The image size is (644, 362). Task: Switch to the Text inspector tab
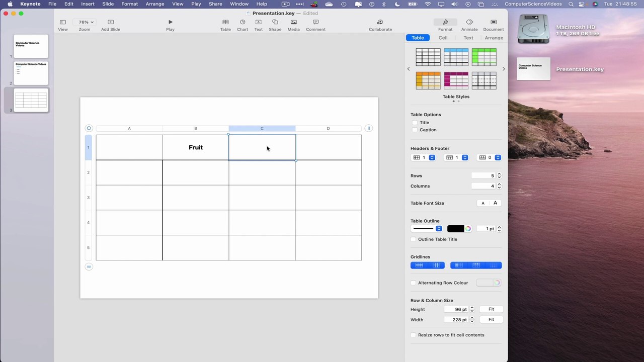pos(468,38)
